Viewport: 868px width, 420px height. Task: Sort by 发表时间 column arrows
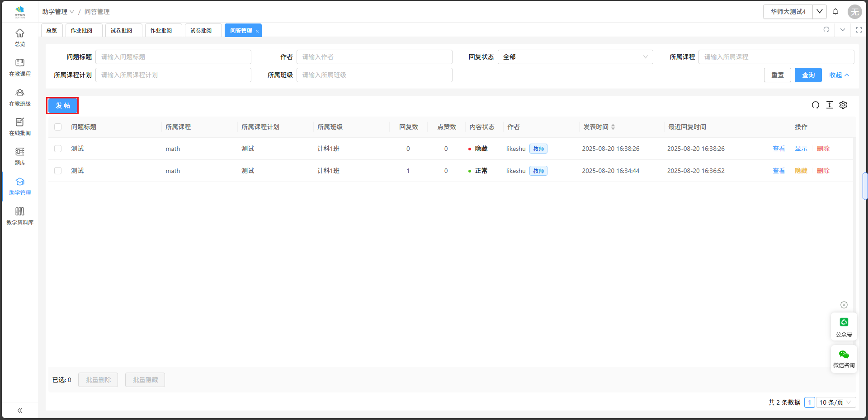(x=613, y=127)
